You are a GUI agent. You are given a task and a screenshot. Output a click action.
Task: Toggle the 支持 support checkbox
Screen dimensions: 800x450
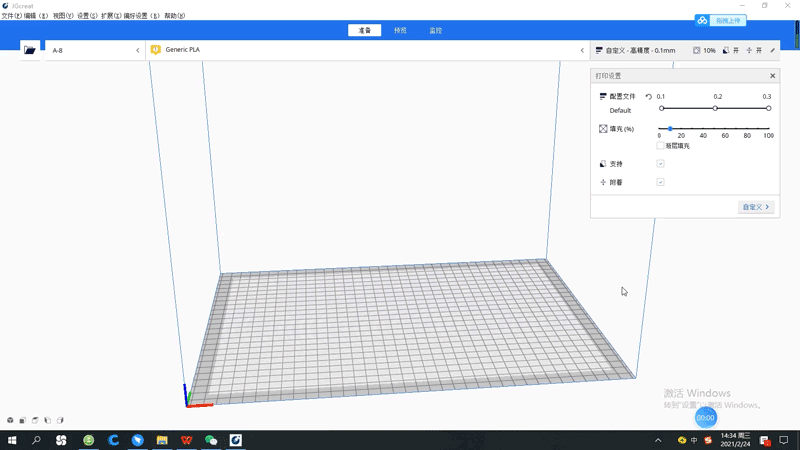coord(660,164)
